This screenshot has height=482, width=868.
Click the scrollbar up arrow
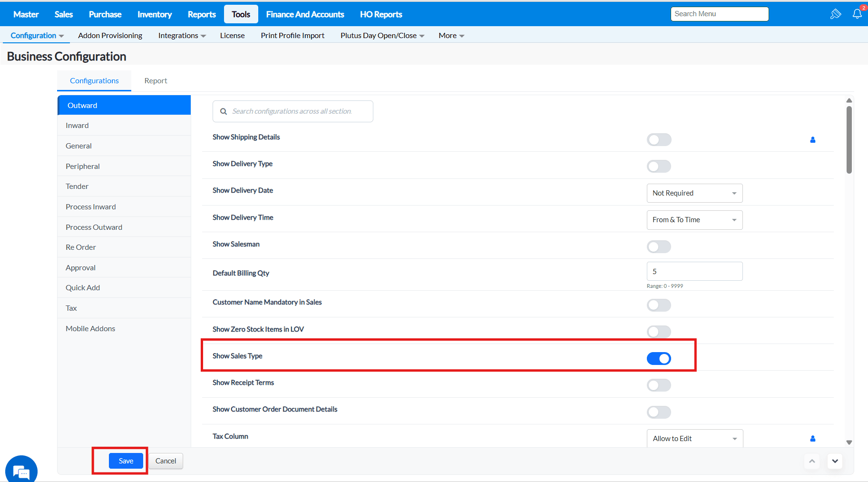point(849,100)
